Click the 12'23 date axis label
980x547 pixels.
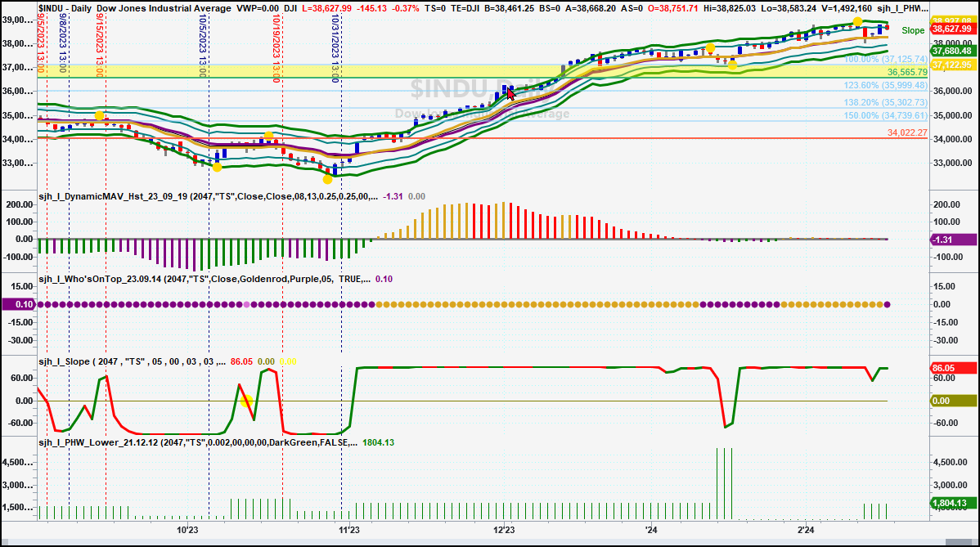(504, 530)
